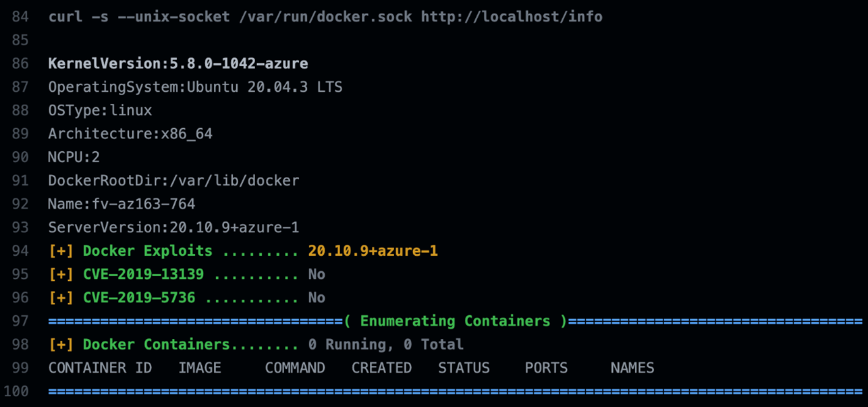Select line number 100
This screenshot has width=868, height=407.
click(x=16, y=391)
